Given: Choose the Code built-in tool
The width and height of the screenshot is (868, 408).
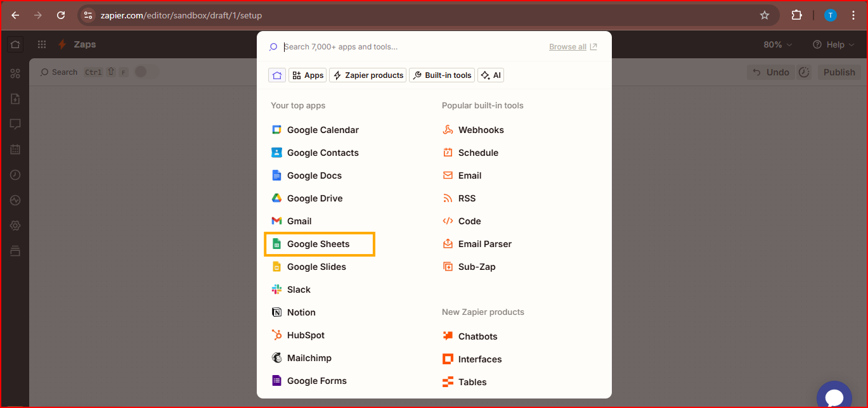Looking at the screenshot, I should tap(462, 221).
